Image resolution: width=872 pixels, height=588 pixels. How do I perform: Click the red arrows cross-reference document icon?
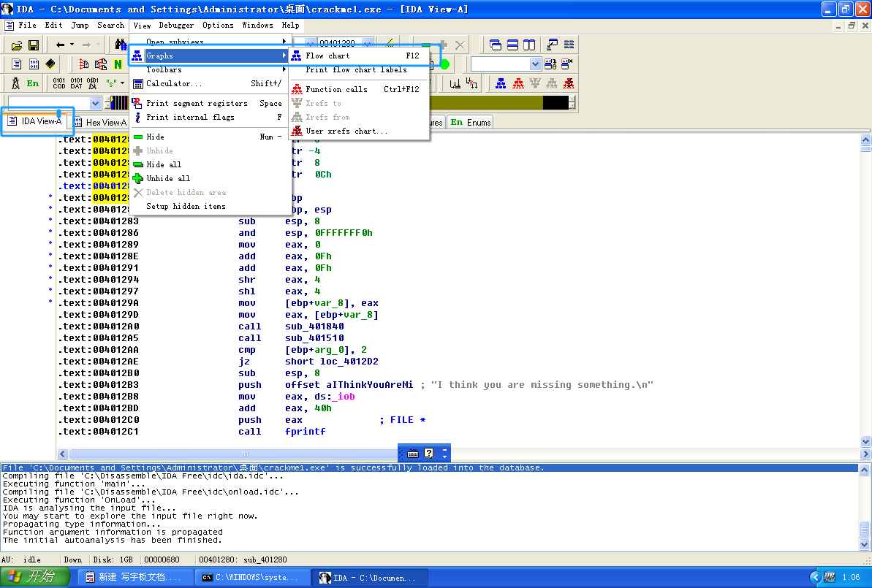[84, 64]
